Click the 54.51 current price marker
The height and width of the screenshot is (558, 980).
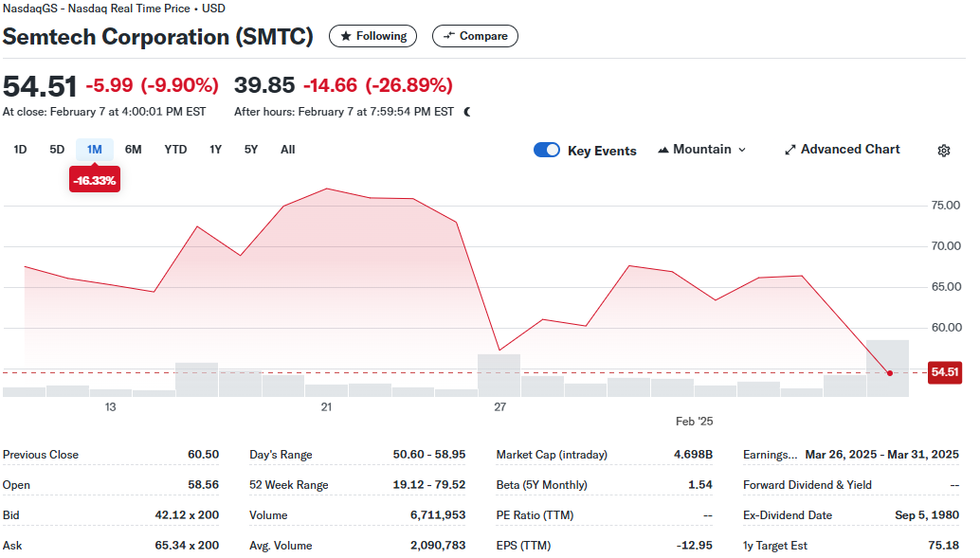(944, 372)
